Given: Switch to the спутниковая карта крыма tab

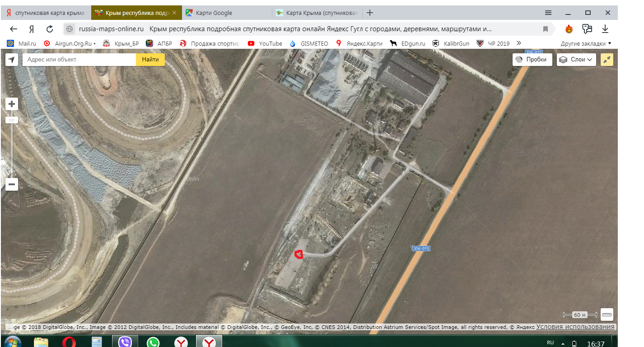Looking at the screenshot, I should click(x=45, y=13).
